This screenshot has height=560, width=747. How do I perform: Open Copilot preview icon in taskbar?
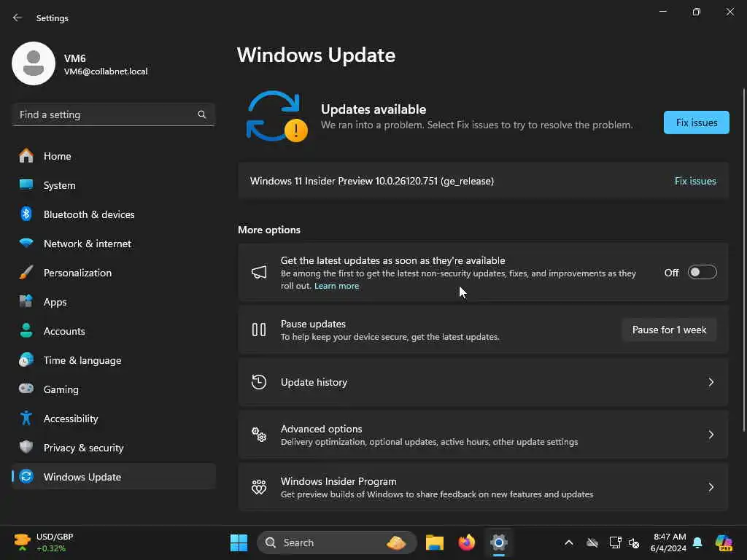tap(724, 542)
